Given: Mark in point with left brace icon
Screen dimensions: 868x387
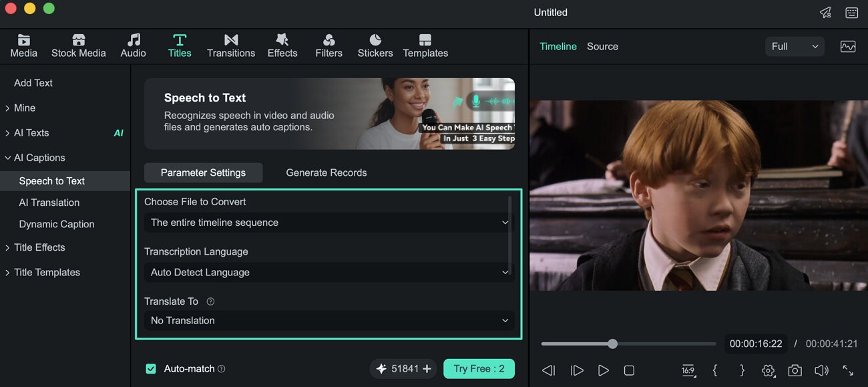Looking at the screenshot, I should 715,370.
